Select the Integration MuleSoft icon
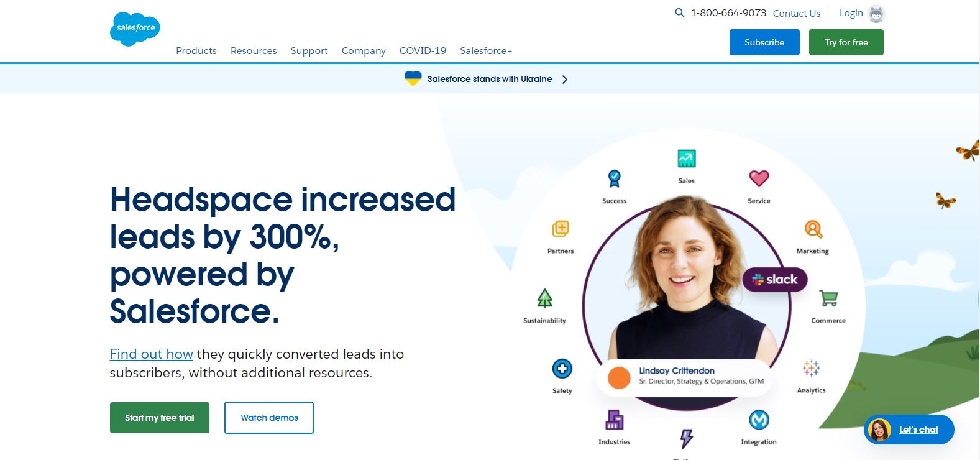980x460 pixels. (x=759, y=420)
